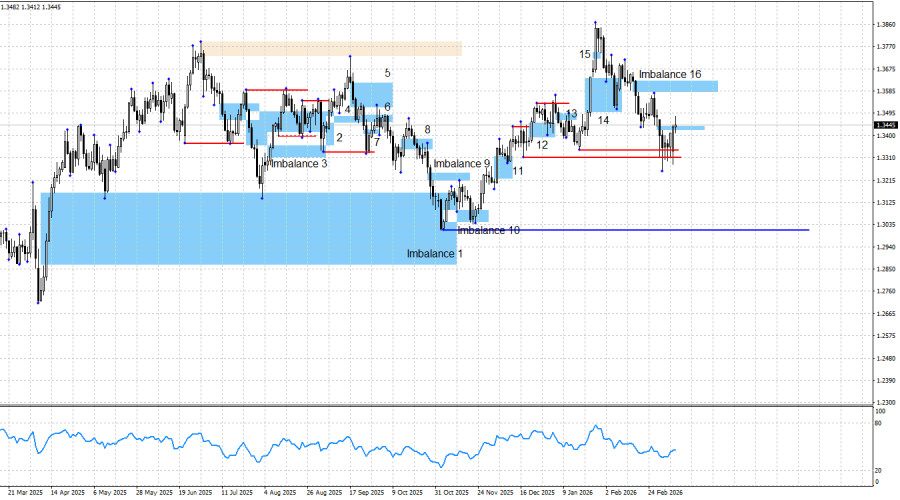Click the number 8 annotation
Screen dimensions: 900x500
(x=427, y=130)
